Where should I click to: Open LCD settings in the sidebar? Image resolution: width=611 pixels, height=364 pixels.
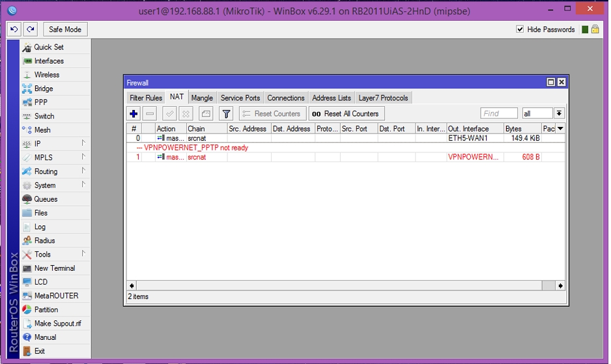tap(40, 282)
